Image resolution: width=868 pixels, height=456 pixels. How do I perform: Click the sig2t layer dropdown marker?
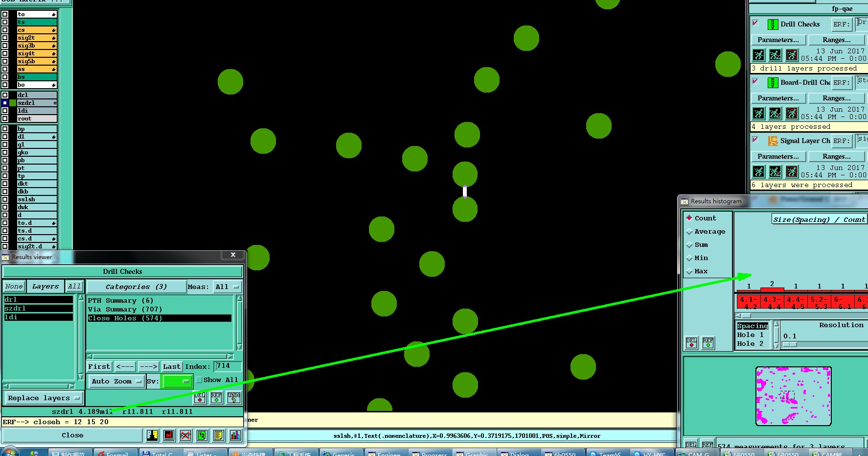(x=54, y=38)
